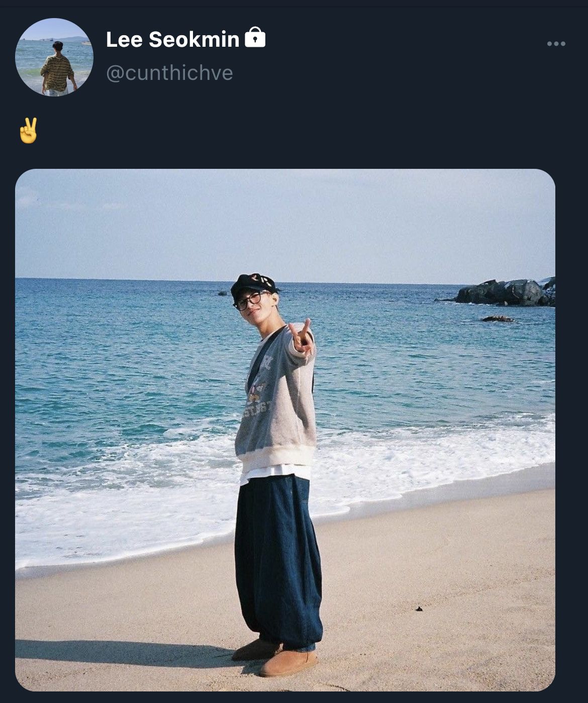Open Lee Seokmin's round profile avatar

pos(54,57)
